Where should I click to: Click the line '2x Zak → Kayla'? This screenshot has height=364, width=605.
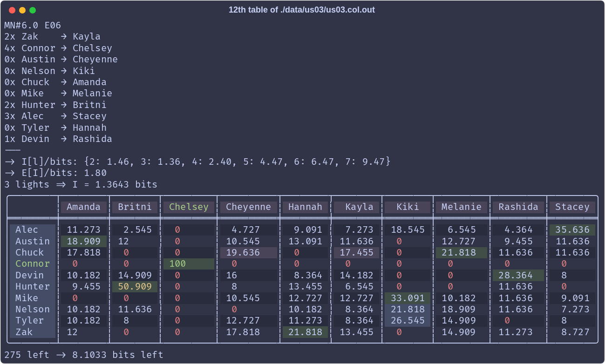point(52,36)
